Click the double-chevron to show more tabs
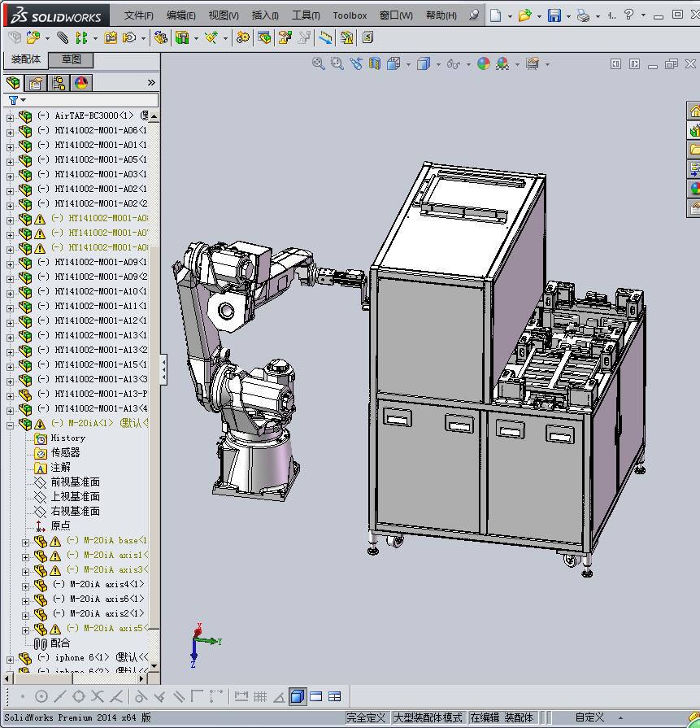This screenshot has height=728, width=700. pos(151,83)
